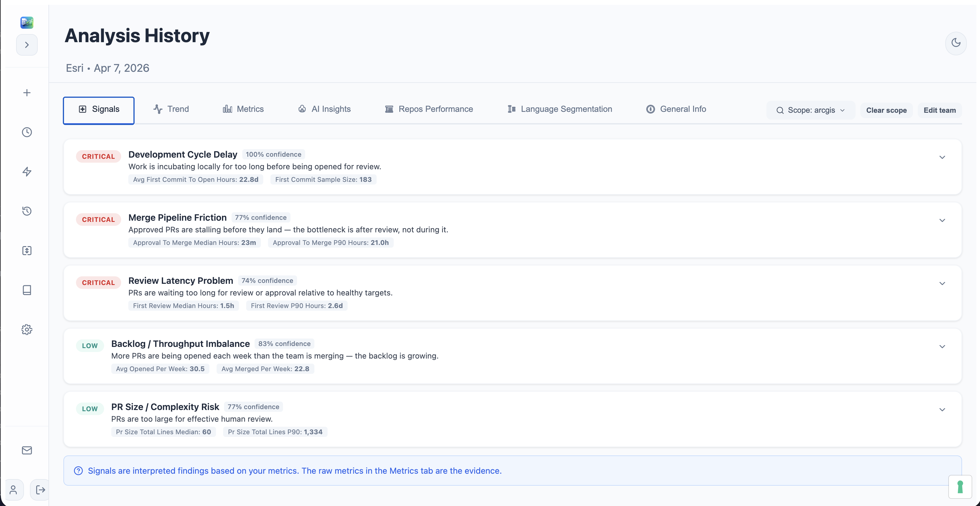The height and width of the screenshot is (506, 980).
Task: Switch to General Info tab
Action: (x=676, y=109)
